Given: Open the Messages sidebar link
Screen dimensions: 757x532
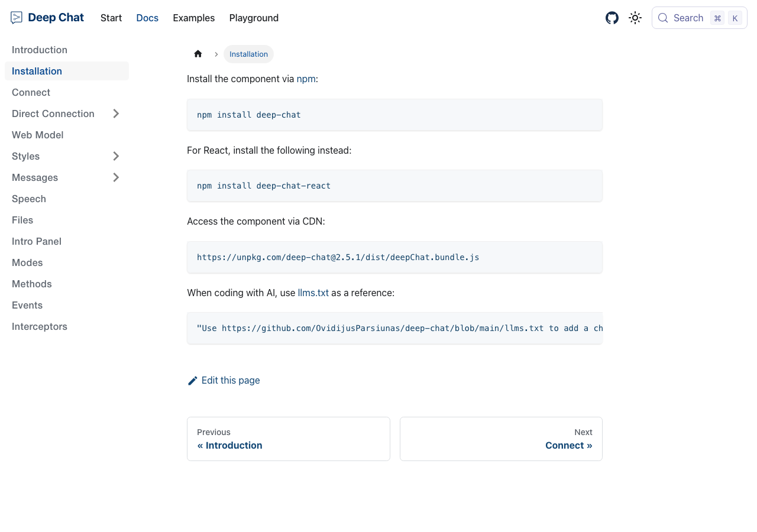Looking at the screenshot, I should [x=35, y=177].
